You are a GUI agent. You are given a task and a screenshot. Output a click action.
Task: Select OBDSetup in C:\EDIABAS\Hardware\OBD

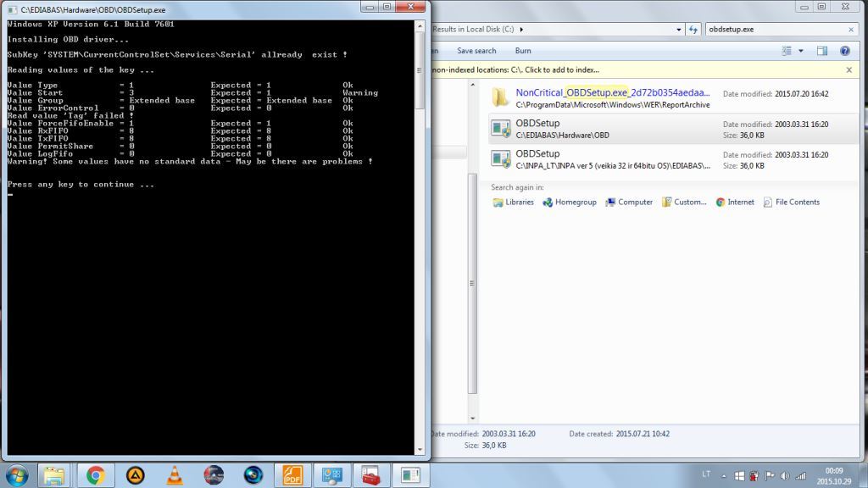coord(537,124)
